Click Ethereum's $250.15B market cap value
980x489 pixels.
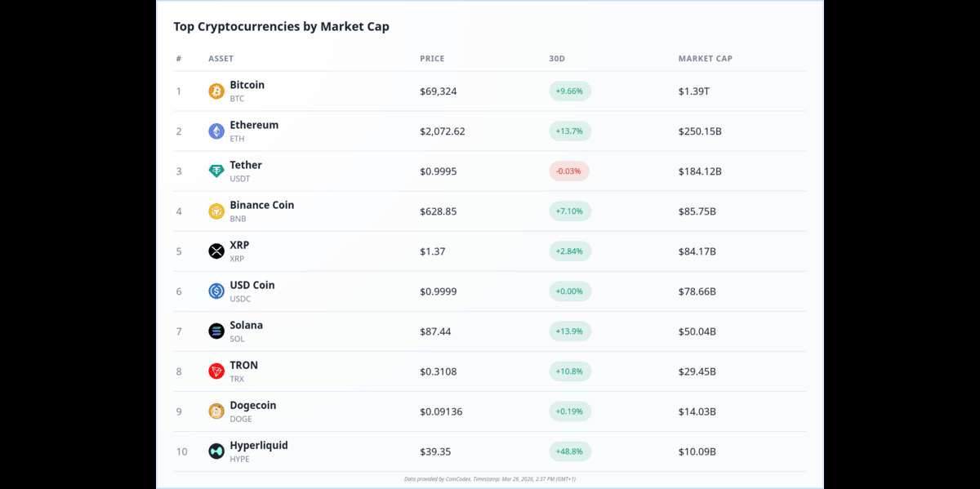[x=700, y=131]
